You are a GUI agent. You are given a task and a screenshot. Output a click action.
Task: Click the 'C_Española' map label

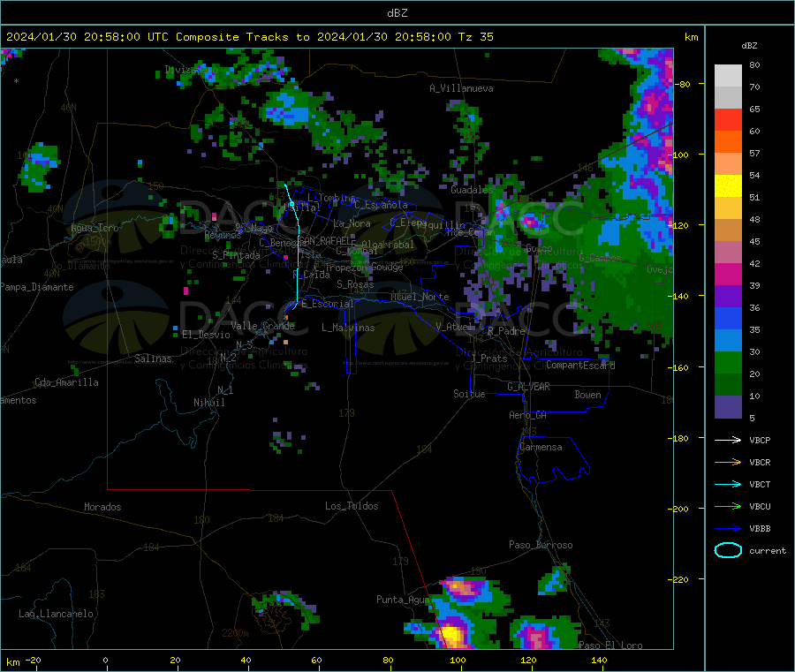tap(381, 205)
